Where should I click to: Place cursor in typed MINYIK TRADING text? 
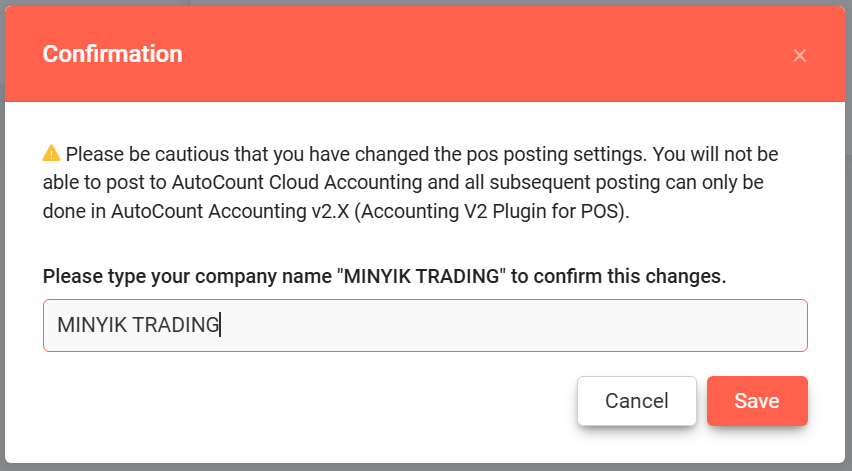coord(138,325)
